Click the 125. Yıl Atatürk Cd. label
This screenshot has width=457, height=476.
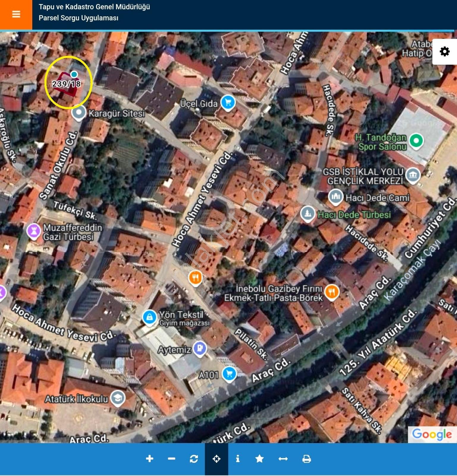[x=378, y=343]
